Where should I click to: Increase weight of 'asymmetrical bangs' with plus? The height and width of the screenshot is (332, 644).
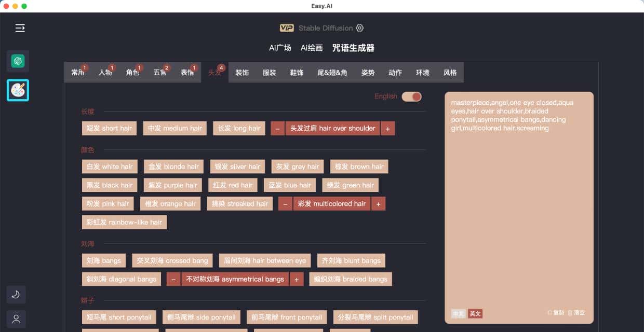(x=297, y=279)
